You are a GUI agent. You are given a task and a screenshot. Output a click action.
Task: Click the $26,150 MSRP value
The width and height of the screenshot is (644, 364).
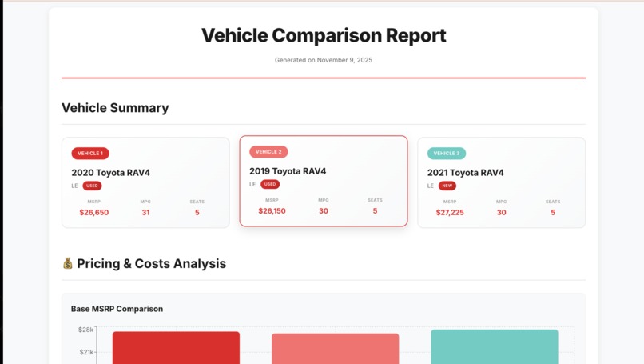[272, 211]
